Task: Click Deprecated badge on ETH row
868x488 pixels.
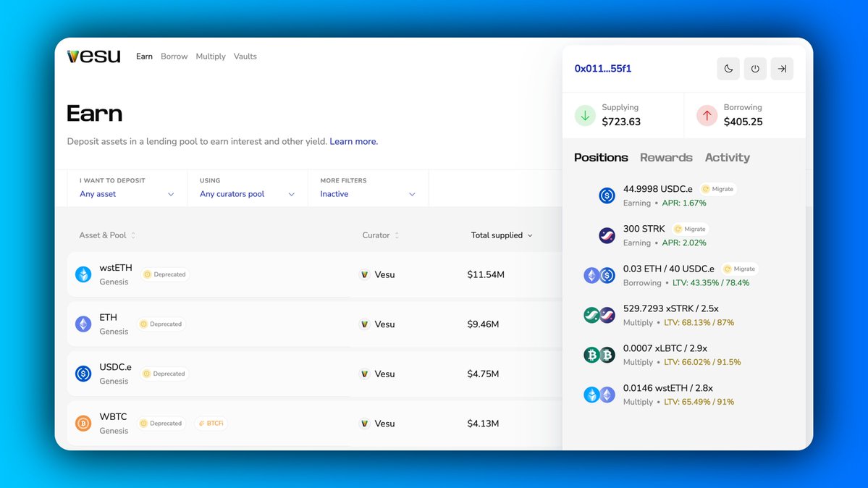Action: pos(161,324)
